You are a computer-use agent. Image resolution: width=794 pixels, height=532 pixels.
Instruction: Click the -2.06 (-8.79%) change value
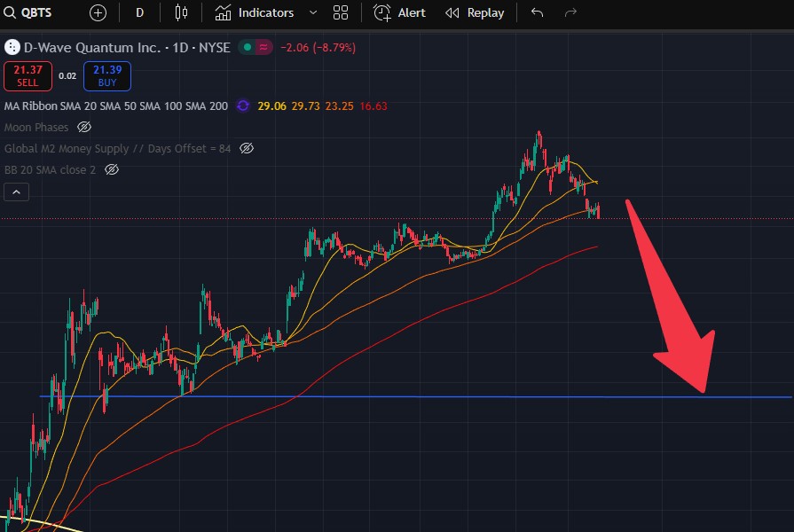click(318, 48)
